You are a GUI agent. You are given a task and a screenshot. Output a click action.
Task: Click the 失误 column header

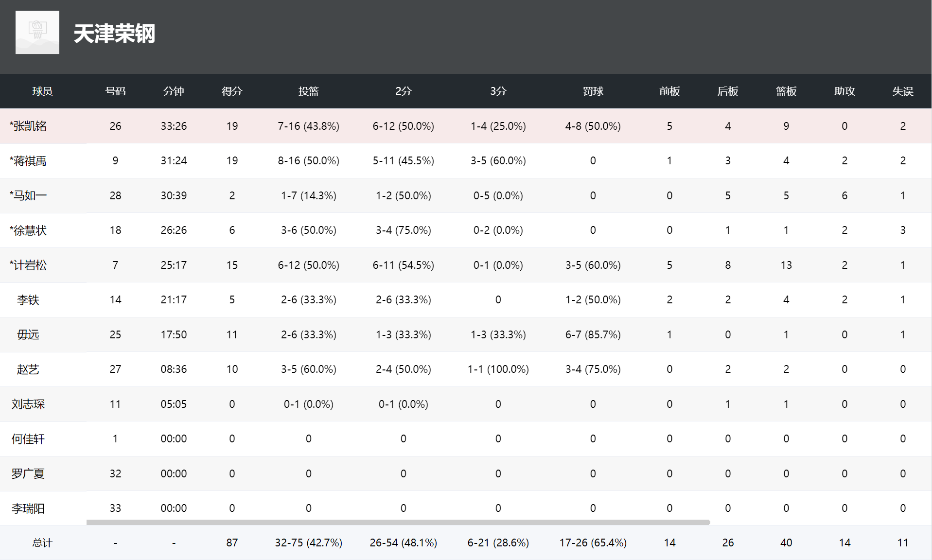[x=902, y=91]
